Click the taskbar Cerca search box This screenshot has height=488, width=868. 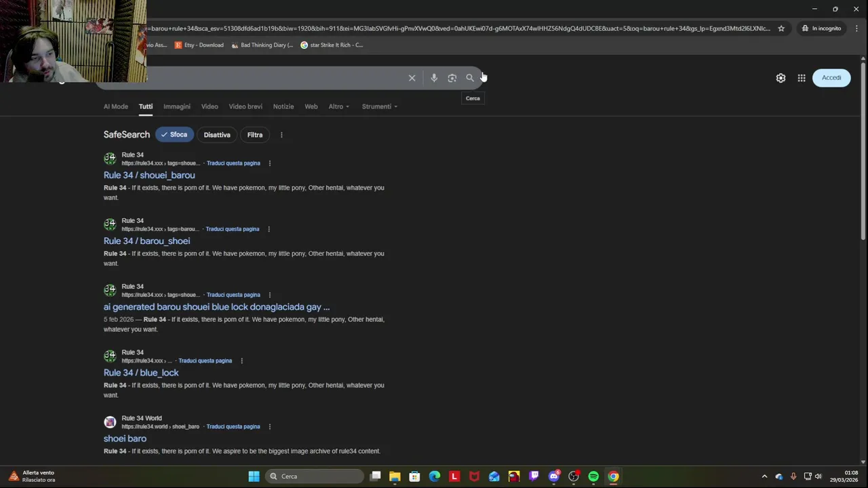point(315,476)
